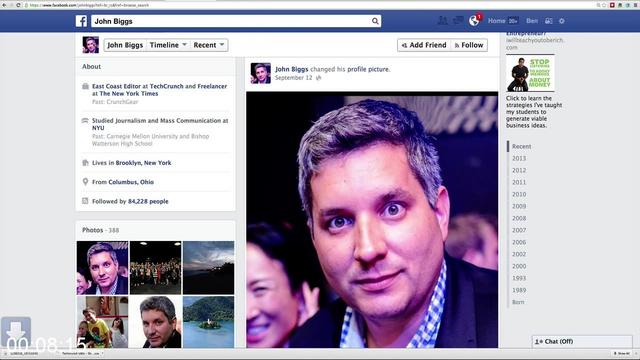Click the John Biggs name button
Screen dimensions: 640x360
click(125, 45)
